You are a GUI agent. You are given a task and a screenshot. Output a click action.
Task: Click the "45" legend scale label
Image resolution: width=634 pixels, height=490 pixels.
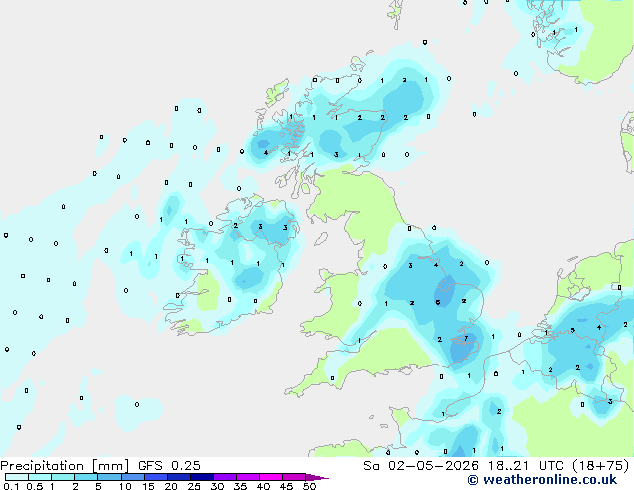tap(286, 486)
